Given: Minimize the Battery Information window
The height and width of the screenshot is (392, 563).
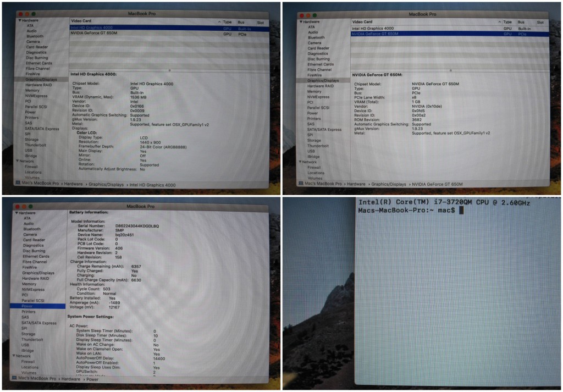Looking at the screenshot, I should pyautogui.click(x=24, y=206).
